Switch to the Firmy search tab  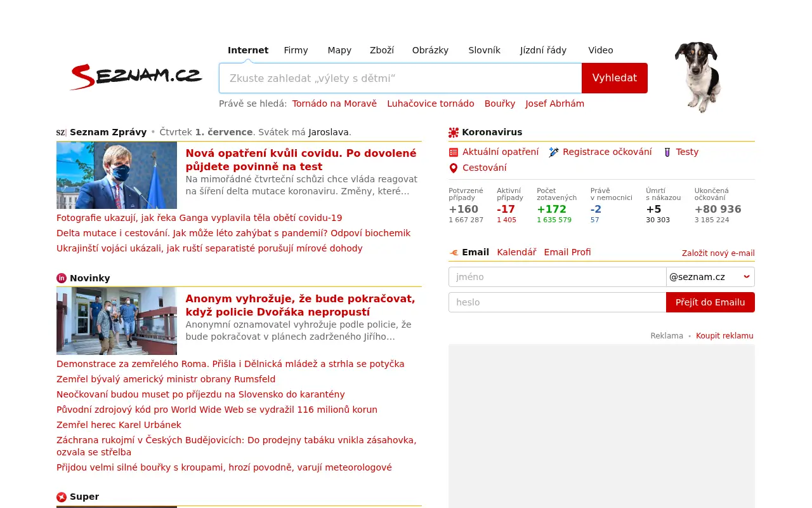click(x=296, y=50)
